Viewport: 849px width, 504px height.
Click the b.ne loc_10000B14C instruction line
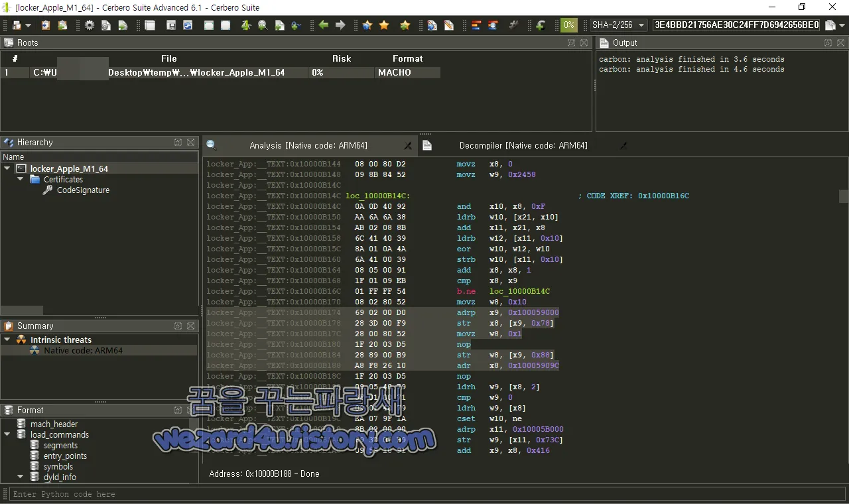coord(503,291)
